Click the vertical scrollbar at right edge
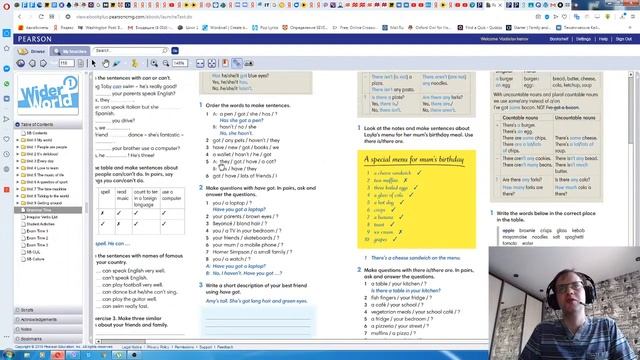This screenshot has width=640, height=360. (x=630, y=110)
